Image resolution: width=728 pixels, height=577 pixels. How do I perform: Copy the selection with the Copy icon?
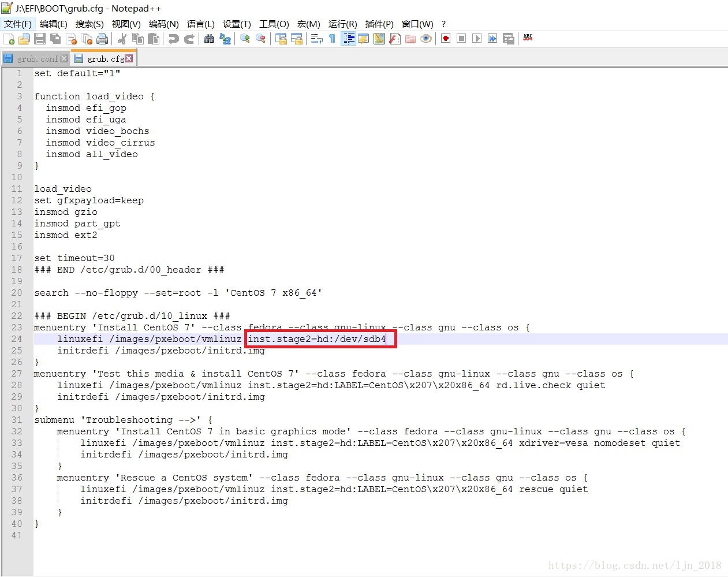pos(137,39)
